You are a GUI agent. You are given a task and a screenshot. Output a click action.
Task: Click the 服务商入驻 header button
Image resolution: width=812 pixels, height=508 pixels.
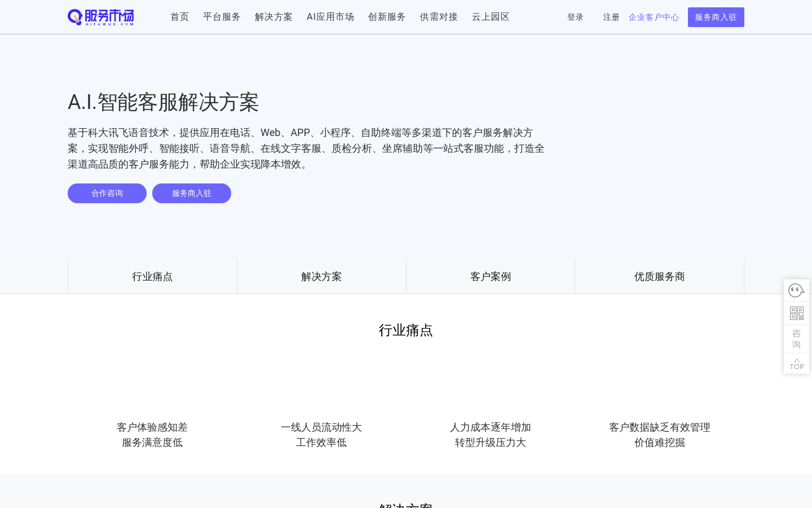tap(716, 17)
